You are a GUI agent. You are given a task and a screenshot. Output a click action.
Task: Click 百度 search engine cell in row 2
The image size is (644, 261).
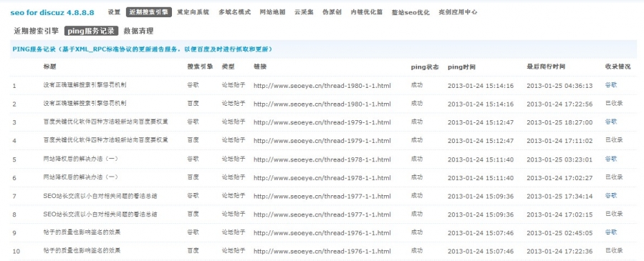pos(193,103)
